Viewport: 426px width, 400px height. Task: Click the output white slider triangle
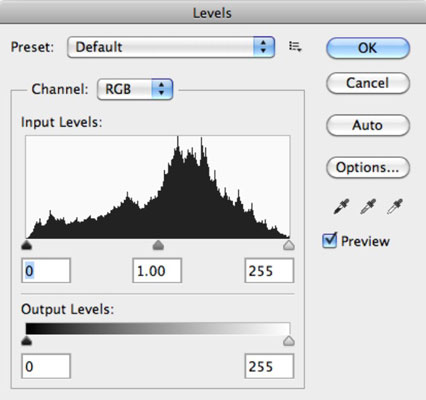[289, 341]
